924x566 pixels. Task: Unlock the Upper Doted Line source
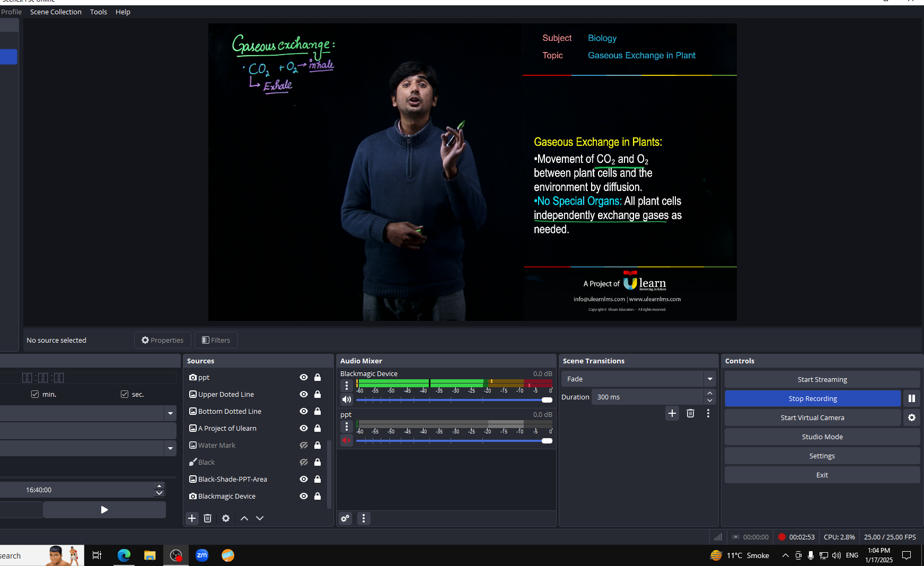tap(318, 394)
